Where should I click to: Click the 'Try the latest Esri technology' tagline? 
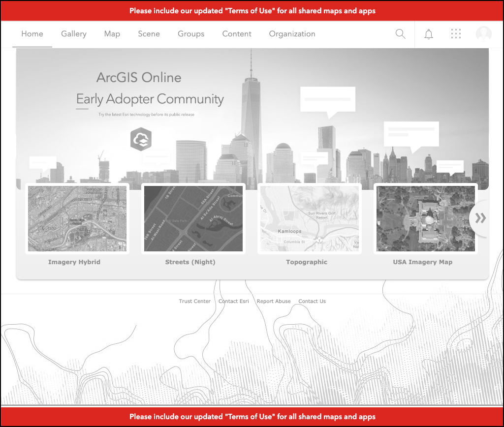(146, 115)
